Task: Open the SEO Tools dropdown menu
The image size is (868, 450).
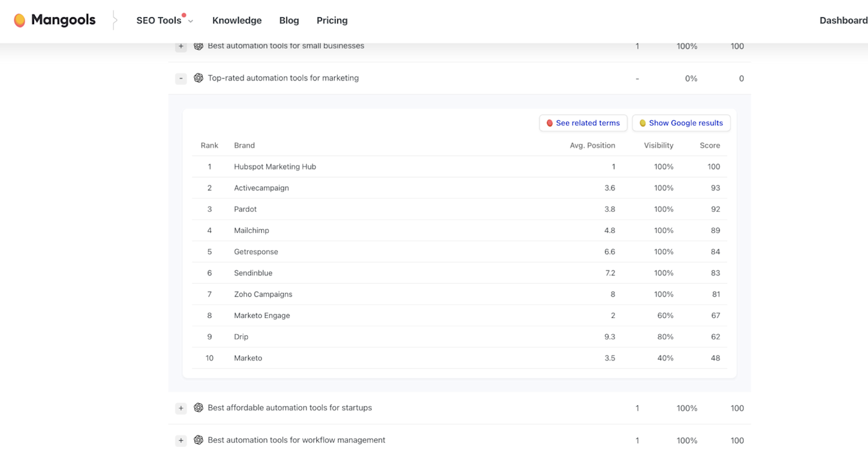Action: click(164, 20)
